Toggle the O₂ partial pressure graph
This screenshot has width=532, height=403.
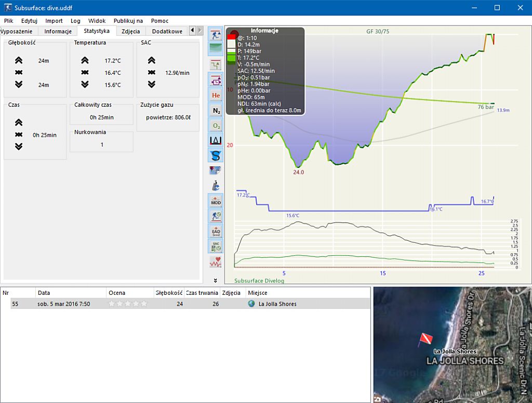click(216, 125)
